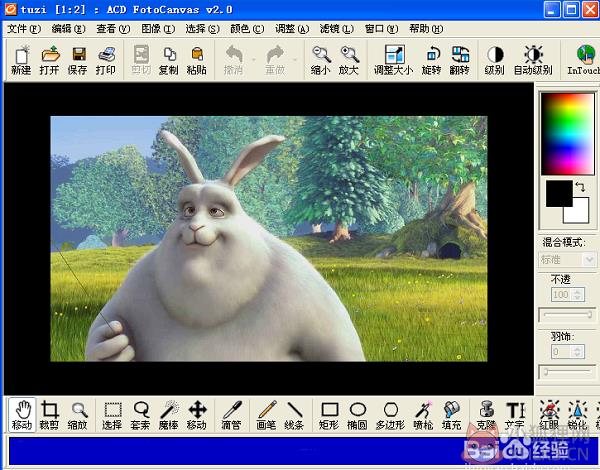600x470 pixels.
Task: Open the 图像(I) menu
Action: pyautogui.click(x=158, y=29)
